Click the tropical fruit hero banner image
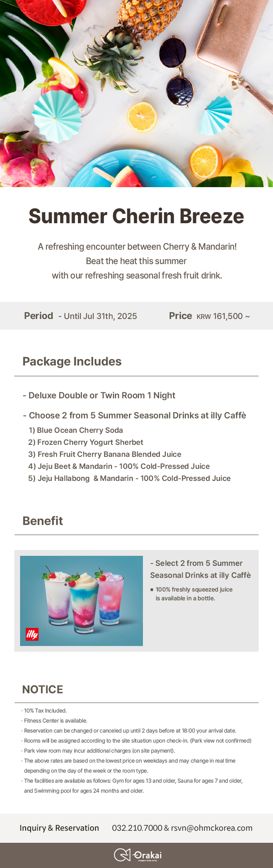The image size is (273, 868). point(136,93)
